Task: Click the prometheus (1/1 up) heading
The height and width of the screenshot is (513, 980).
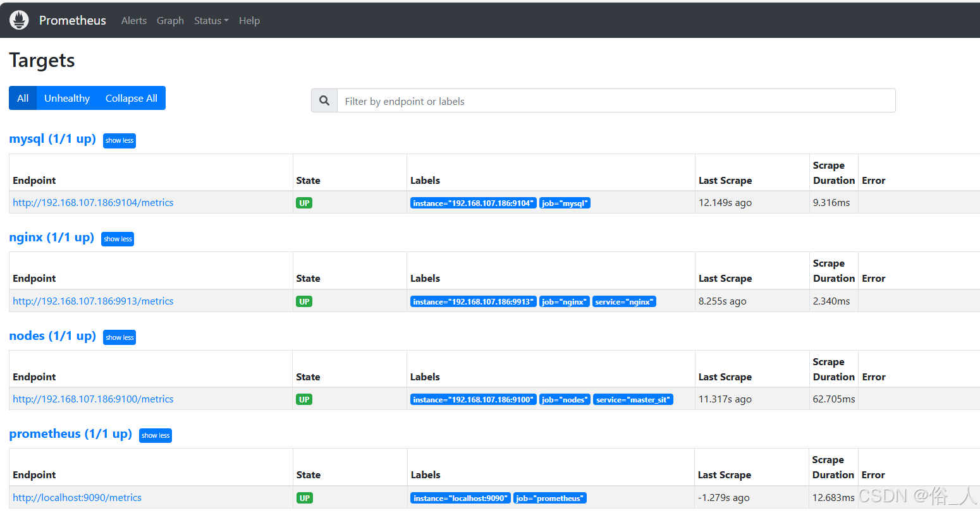Action: point(71,434)
